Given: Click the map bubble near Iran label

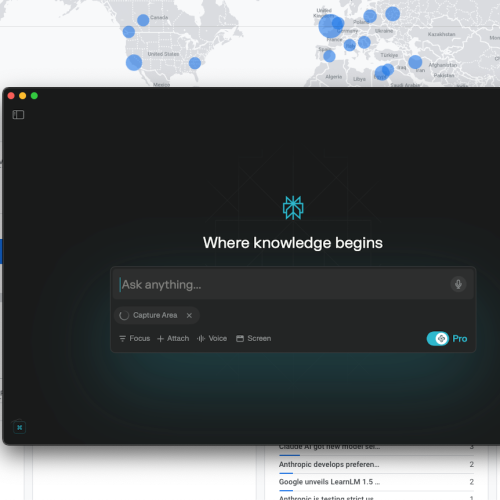Looking at the screenshot, I should (x=415, y=62).
